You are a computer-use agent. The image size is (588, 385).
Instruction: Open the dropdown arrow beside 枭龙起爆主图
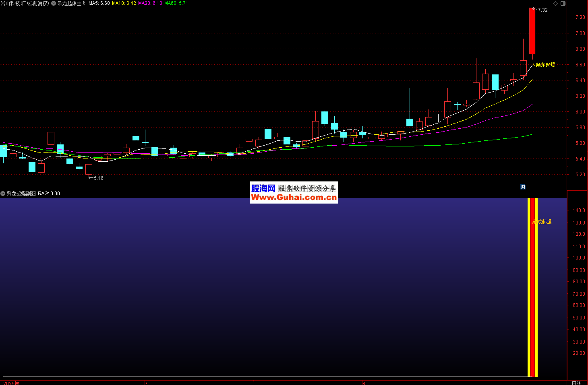tap(54, 3)
